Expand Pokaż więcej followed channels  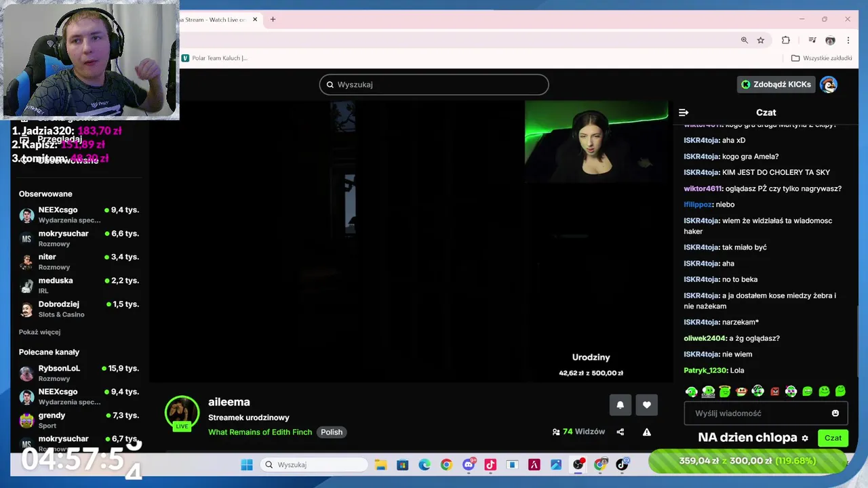pyautogui.click(x=39, y=332)
